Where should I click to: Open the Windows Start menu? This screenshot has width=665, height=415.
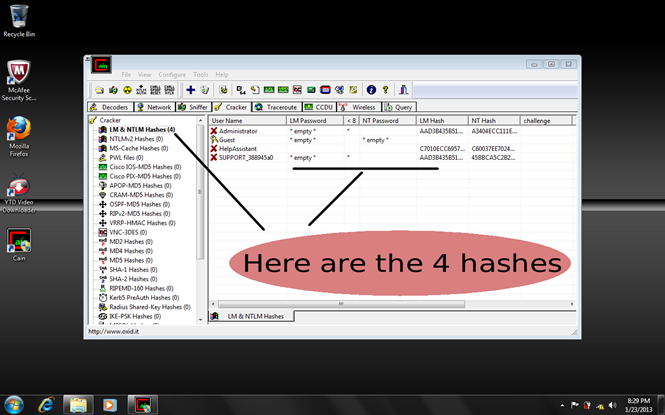(x=14, y=404)
